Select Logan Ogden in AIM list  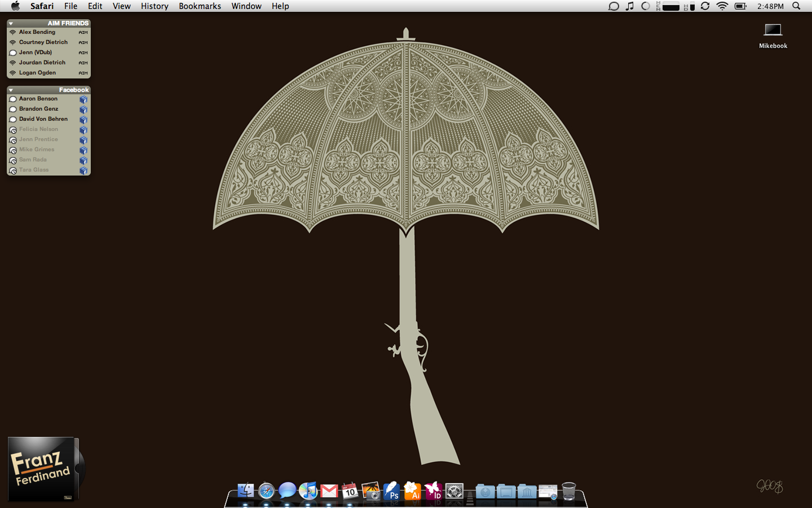pyautogui.click(x=48, y=73)
